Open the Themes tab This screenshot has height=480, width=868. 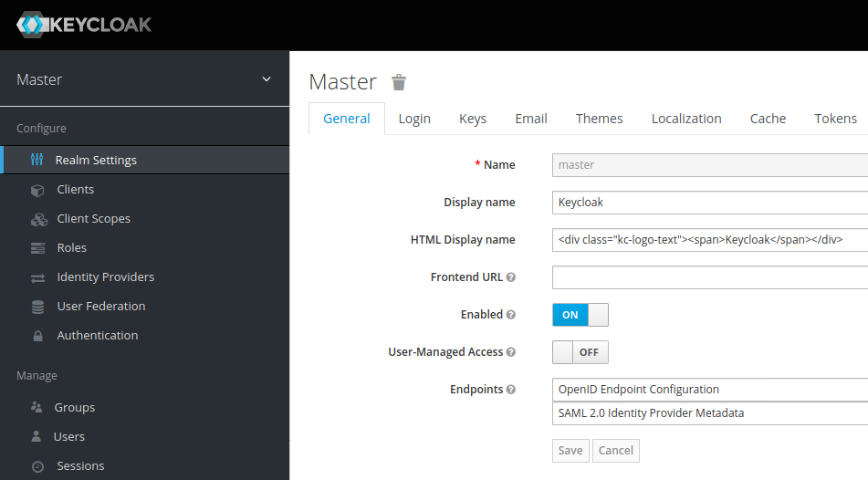(599, 119)
